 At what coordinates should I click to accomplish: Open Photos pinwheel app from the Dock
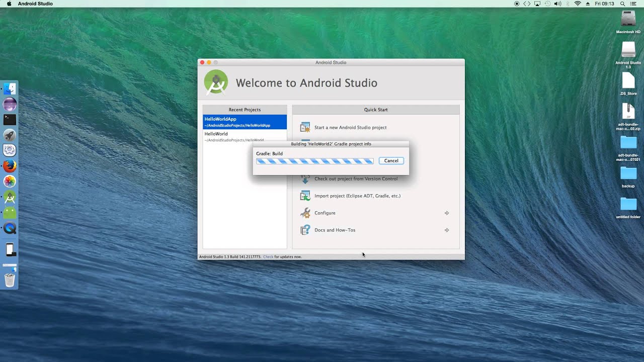(10, 182)
